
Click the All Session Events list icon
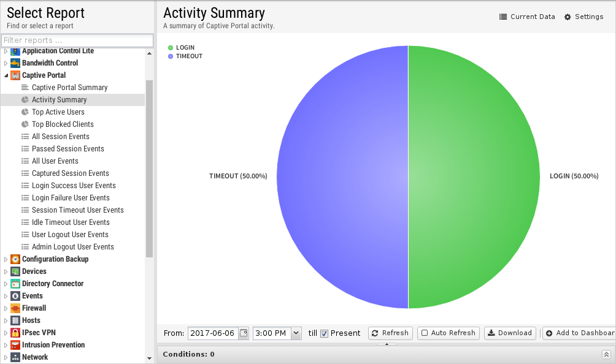[x=25, y=137]
